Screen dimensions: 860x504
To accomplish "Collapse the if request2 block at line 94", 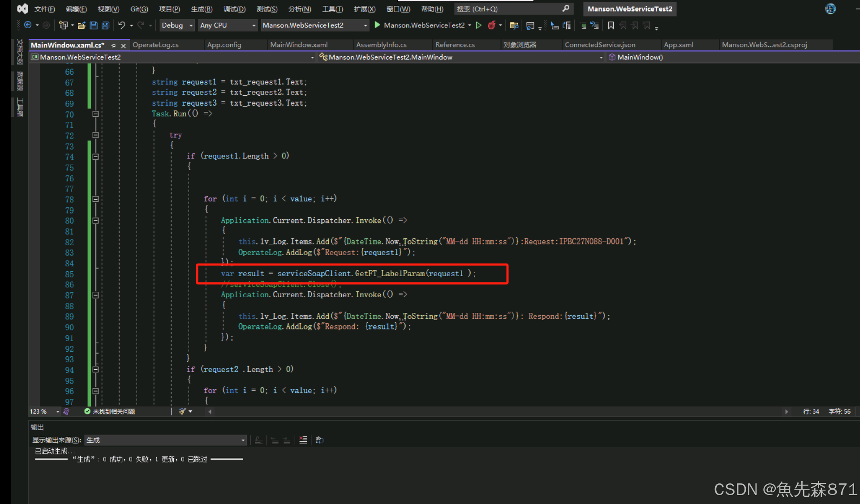I will click(x=95, y=369).
